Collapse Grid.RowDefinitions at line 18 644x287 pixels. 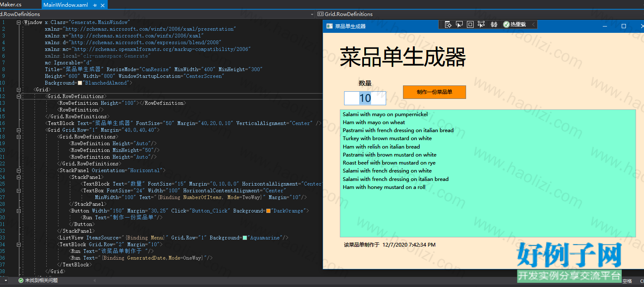pyautogui.click(x=19, y=137)
